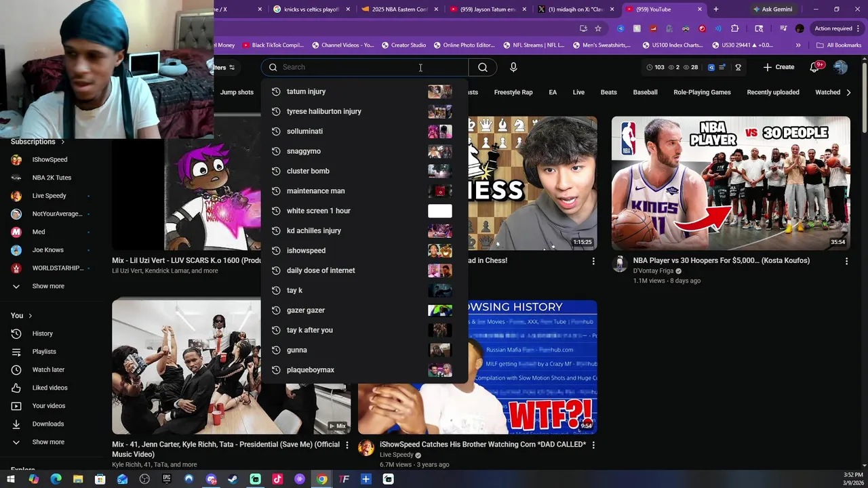The image size is (868, 488).
Task: Open the Creator Studio bookmark
Action: point(403,45)
